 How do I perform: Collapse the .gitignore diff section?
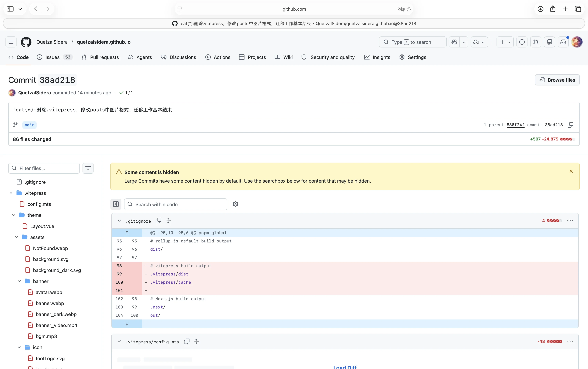tap(119, 221)
